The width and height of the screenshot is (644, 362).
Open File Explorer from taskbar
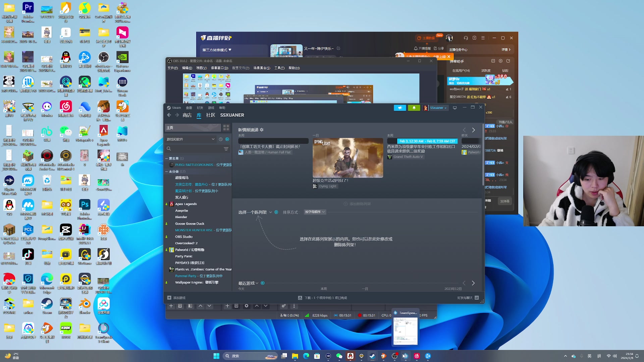pos(295,356)
